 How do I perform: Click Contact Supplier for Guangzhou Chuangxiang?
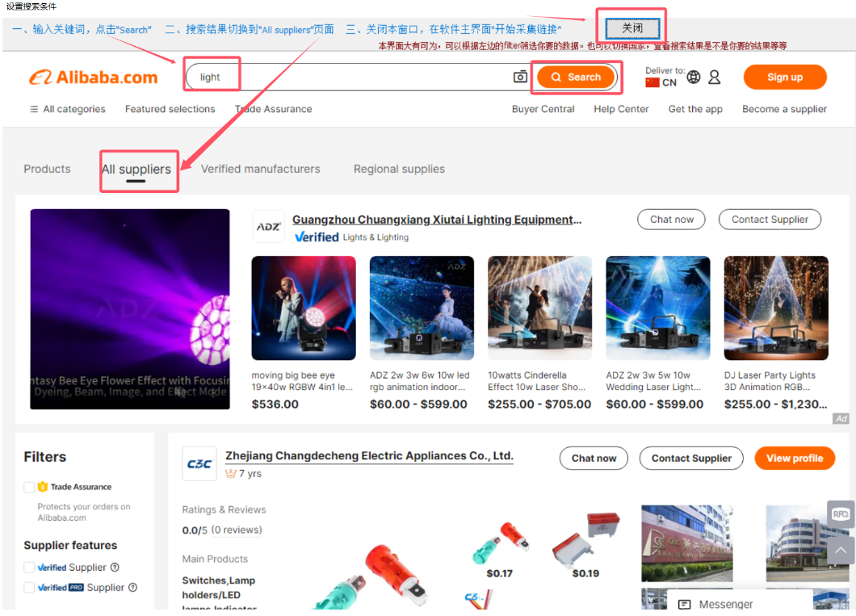point(770,220)
